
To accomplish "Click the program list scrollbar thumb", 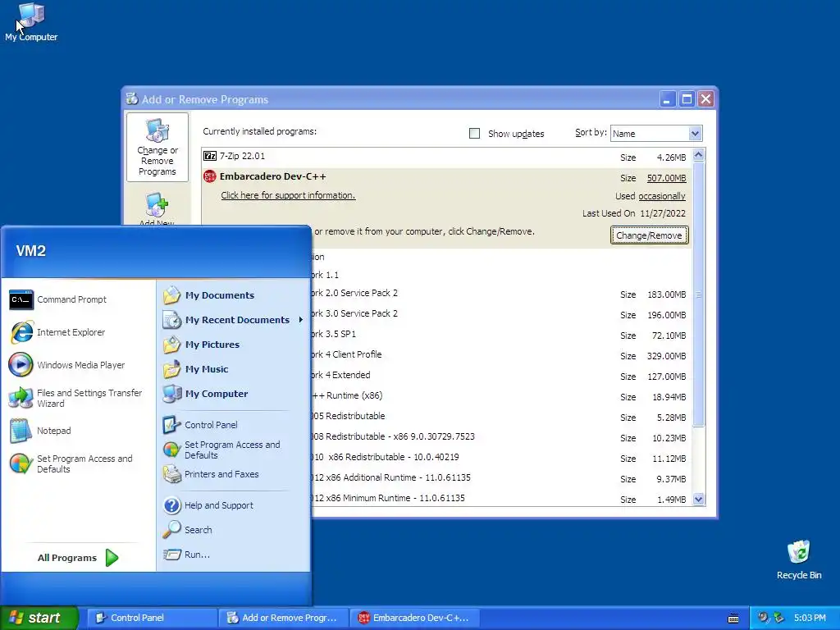I will point(698,294).
